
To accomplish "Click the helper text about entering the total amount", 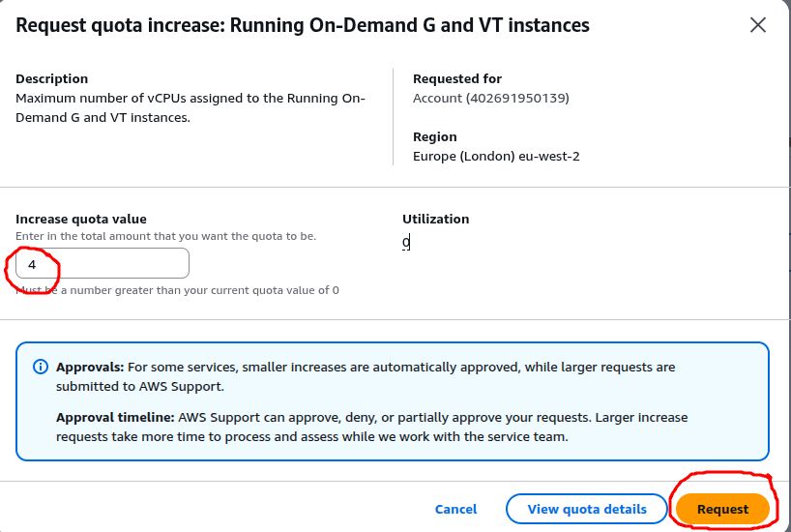I will [165, 236].
